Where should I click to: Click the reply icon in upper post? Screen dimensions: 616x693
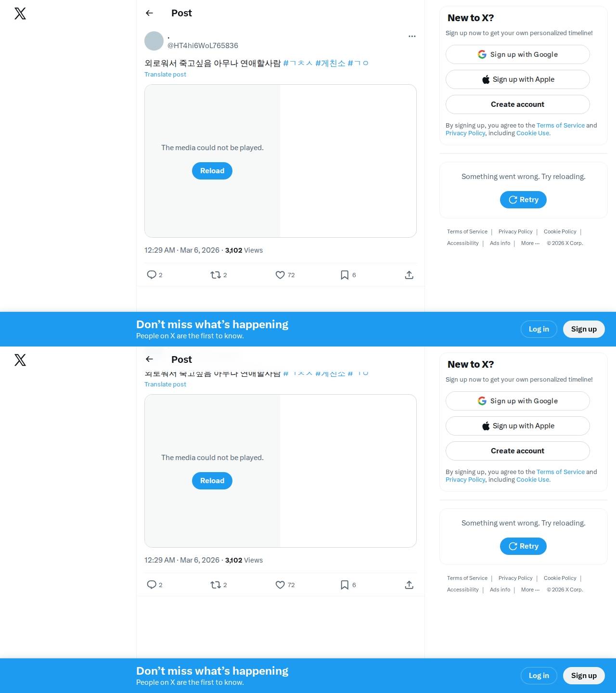click(152, 275)
